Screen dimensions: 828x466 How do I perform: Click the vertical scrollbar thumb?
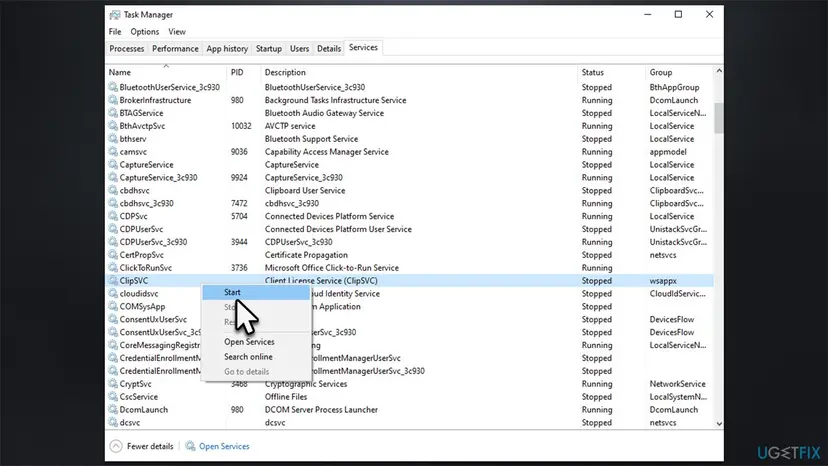point(719,118)
